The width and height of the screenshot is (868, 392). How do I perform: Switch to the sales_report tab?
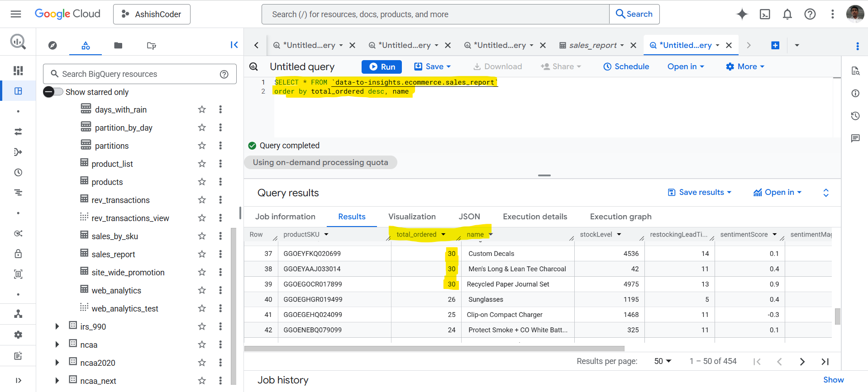[592, 45]
